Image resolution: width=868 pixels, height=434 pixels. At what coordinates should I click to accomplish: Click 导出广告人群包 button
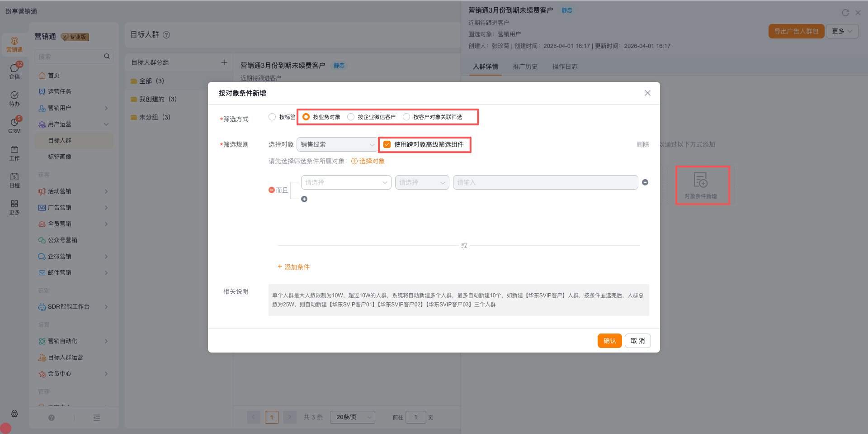click(x=796, y=31)
